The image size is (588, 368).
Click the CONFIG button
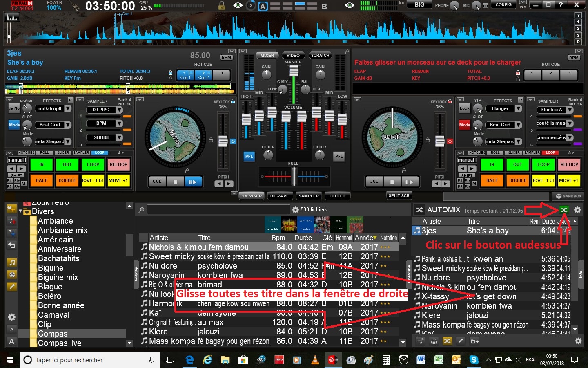tap(503, 5)
